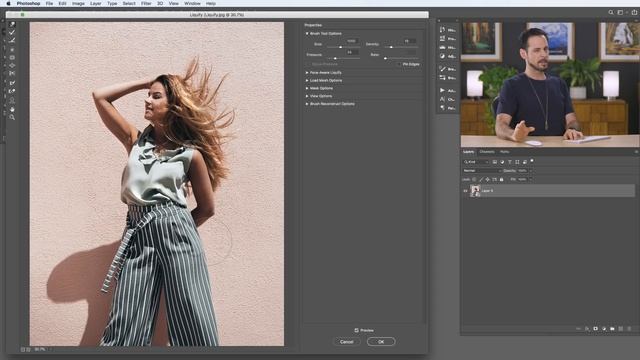Screen dimensions: 640x360
Task: Toggle Lock transparent pixels
Action: pyautogui.click(x=474, y=179)
